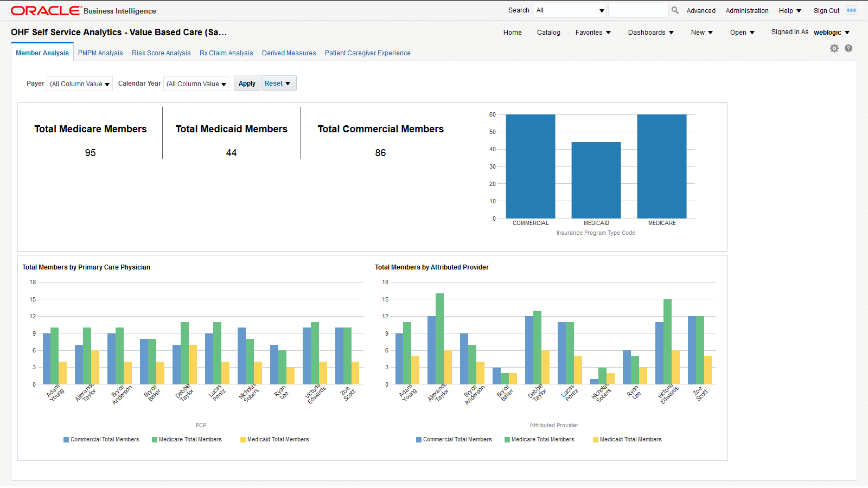Screen dimensions: 868x488
Task: Expand the Dashboards menu
Action: point(650,32)
